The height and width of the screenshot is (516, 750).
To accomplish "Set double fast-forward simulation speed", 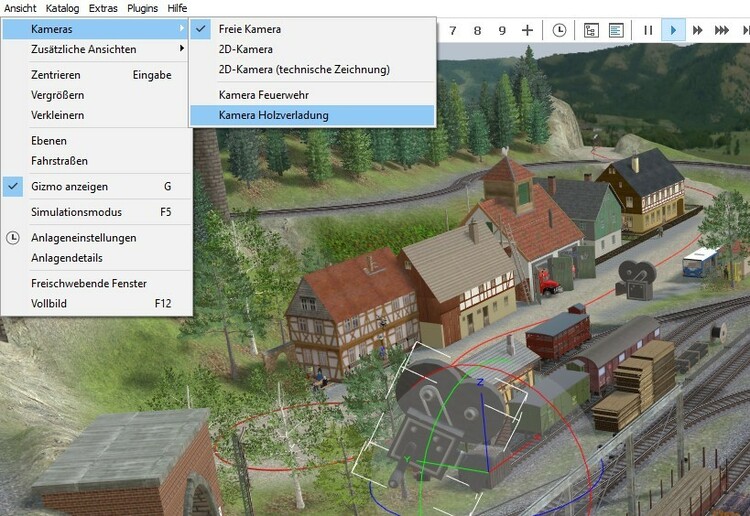I will [x=698, y=30].
